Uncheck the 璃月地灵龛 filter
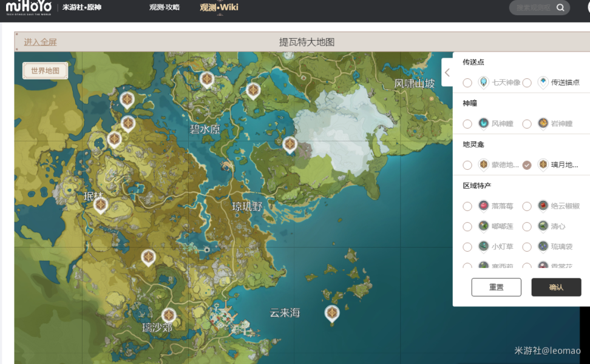590x364 pixels. (x=527, y=165)
